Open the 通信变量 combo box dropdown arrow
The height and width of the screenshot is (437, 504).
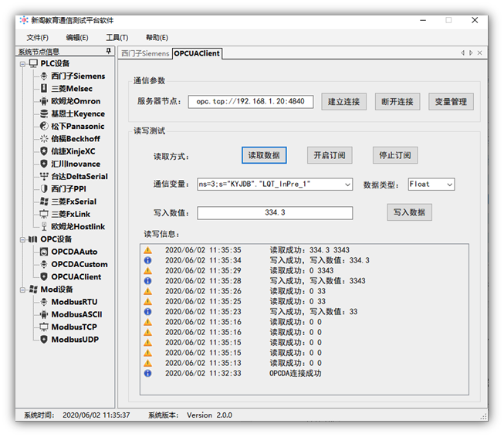click(347, 185)
